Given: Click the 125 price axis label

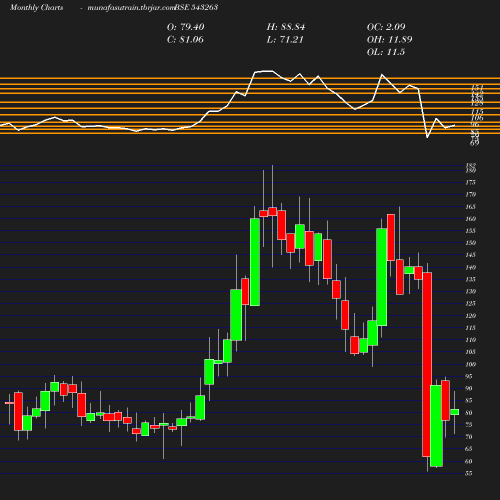Looking at the screenshot, I should [x=471, y=303].
